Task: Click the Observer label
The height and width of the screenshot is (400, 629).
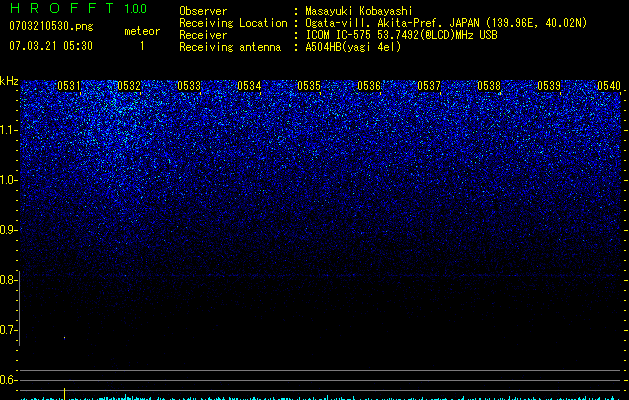Action: point(203,11)
